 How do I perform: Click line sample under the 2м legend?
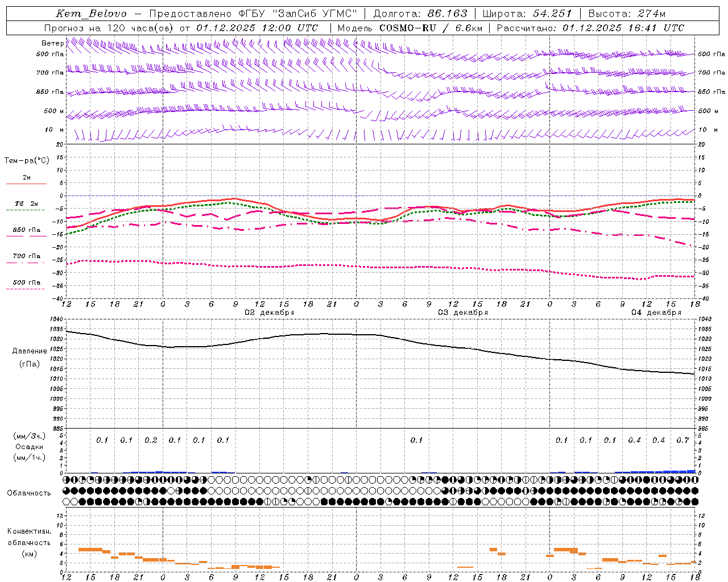pyautogui.click(x=26, y=184)
